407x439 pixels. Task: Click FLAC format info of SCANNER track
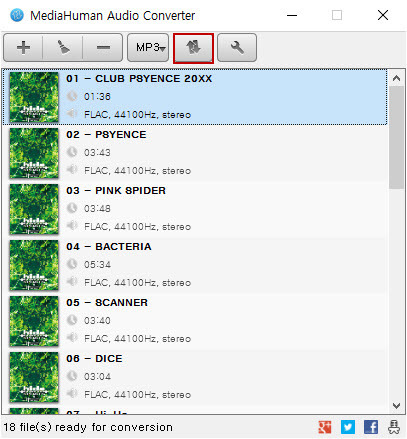(x=138, y=339)
